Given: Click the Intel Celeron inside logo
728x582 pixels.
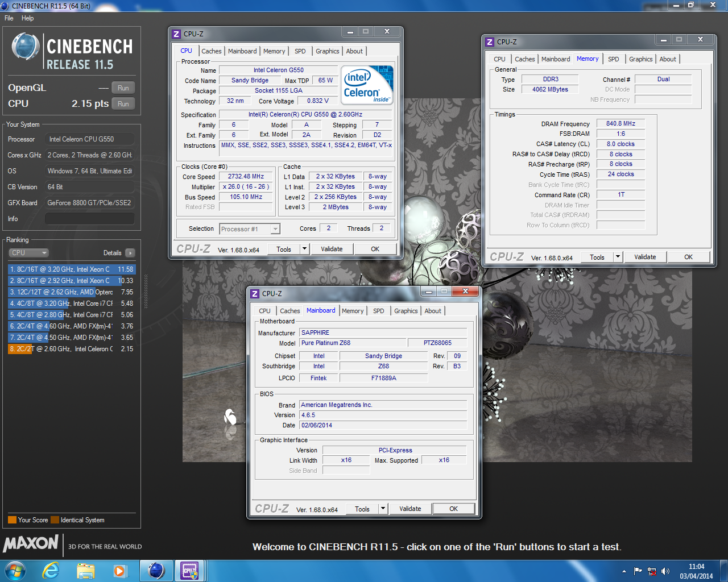Looking at the screenshot, I should [x=369, y=84].
